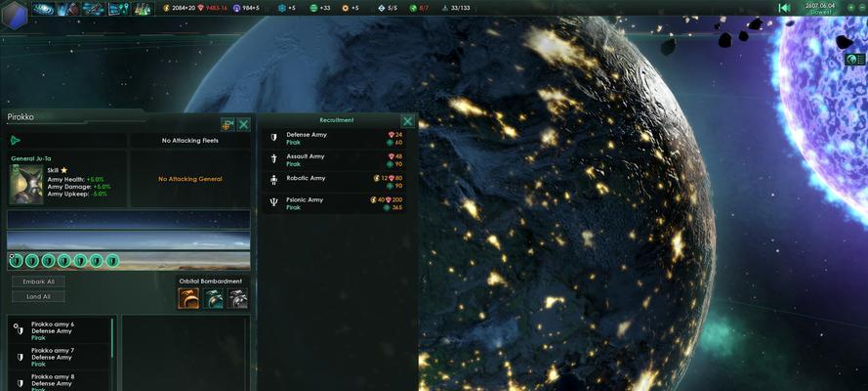Open the outliner globe icon
Screen dimensions: 868x391
pos(856,60)
